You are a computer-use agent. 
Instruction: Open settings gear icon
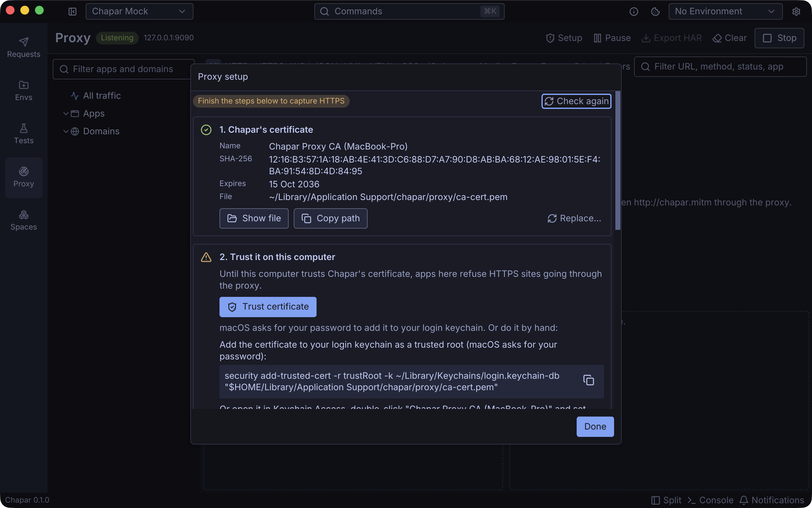pos(796,11)
